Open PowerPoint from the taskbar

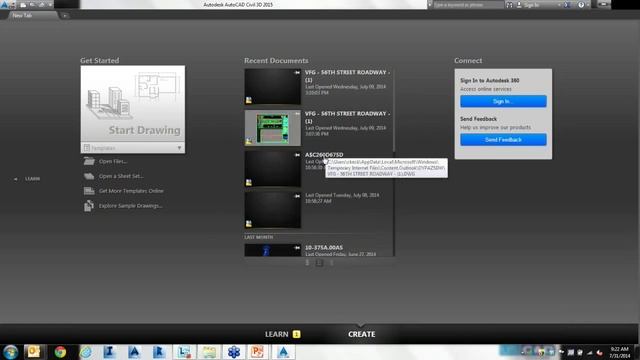(x=257, y=352)
